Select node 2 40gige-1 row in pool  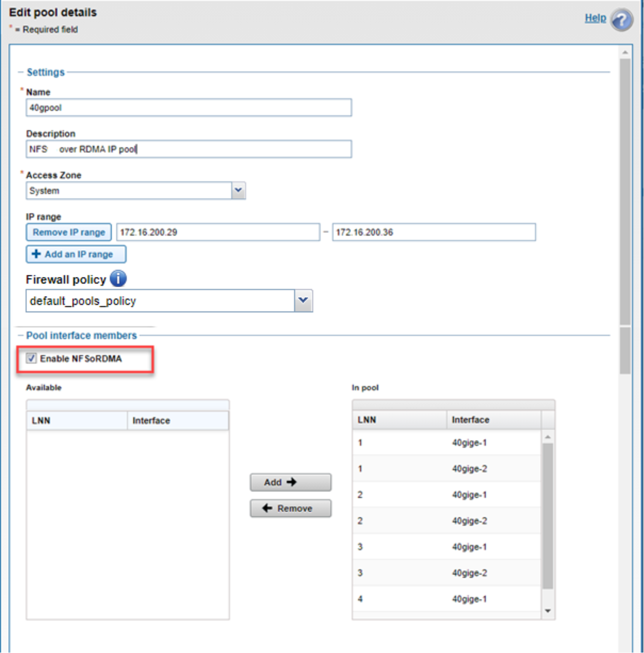click(446, 495)
